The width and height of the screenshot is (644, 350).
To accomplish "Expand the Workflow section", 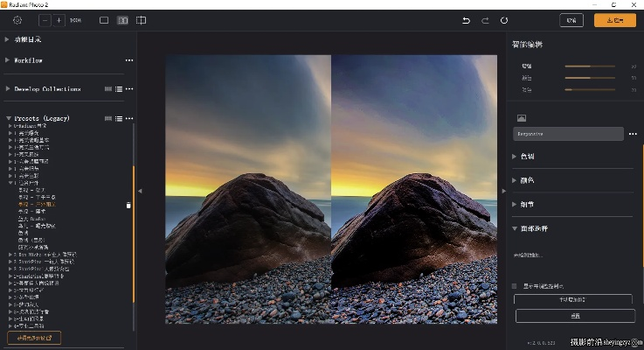I will click(x=7, y=60).
